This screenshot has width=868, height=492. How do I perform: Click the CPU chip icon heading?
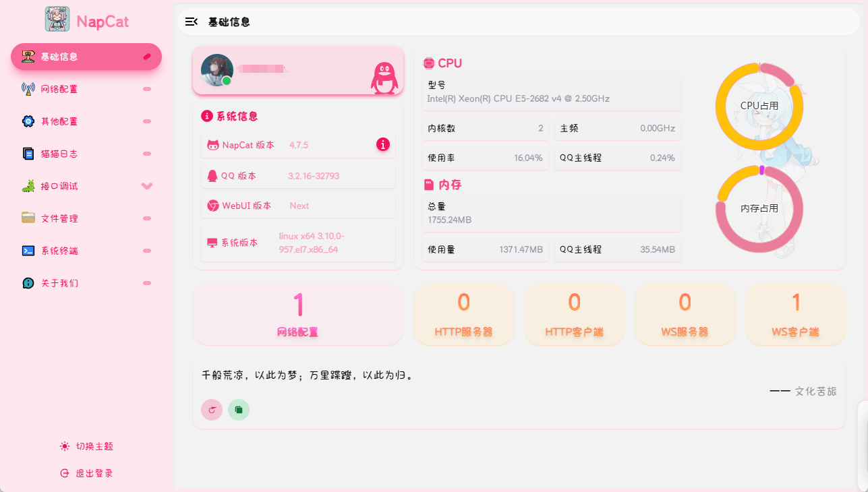[428, 63]
